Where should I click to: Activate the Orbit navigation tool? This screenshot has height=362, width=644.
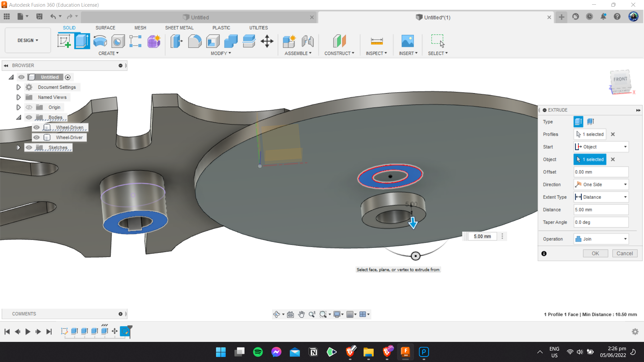[x=276, y=314]
